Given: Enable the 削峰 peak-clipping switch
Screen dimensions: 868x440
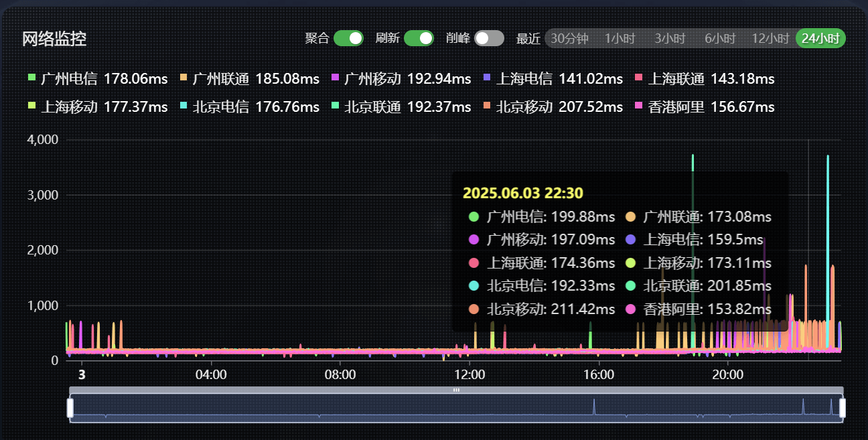Looking at the screenshot, I should click(489, 38).
